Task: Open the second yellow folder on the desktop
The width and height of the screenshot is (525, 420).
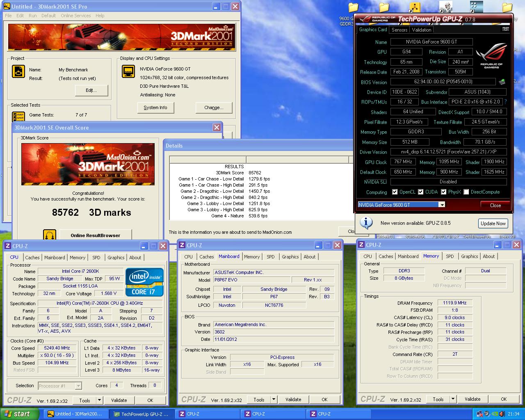Action: click(x=384, y=8)
